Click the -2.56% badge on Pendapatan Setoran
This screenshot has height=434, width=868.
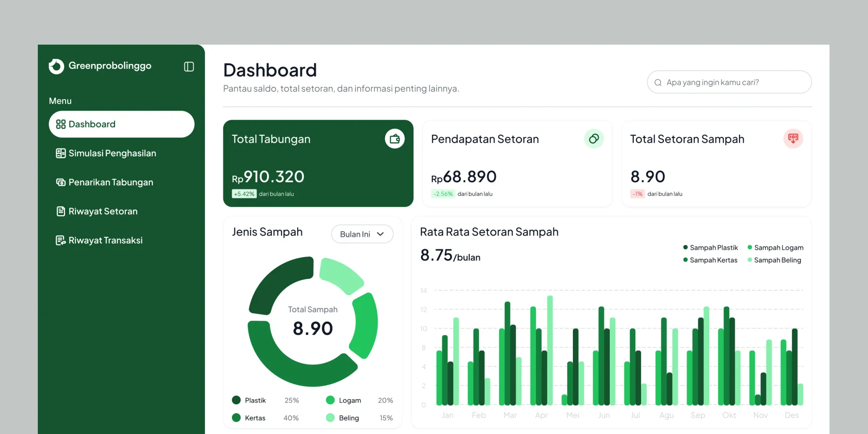pyautogui.click(x=443, y=194)
